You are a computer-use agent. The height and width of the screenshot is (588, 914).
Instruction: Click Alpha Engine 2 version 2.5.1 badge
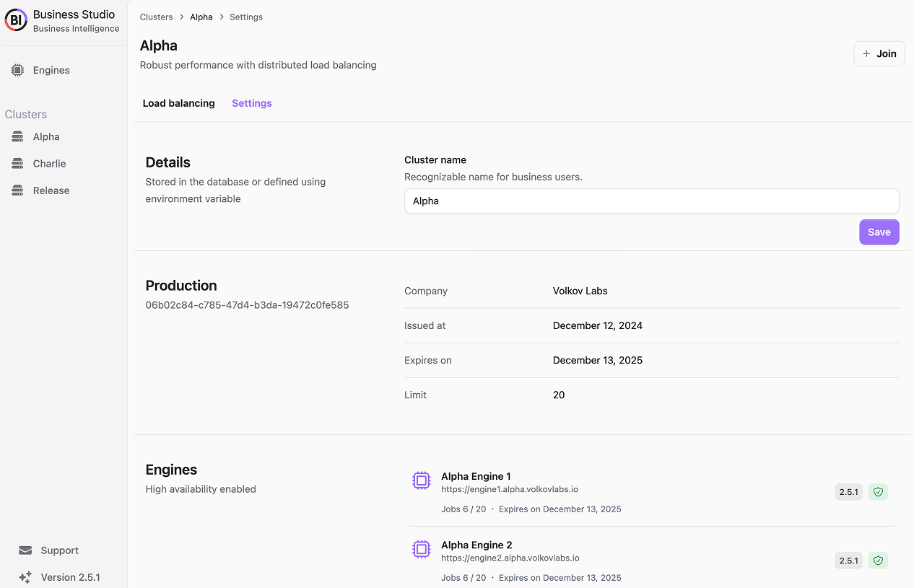point(848,561)
